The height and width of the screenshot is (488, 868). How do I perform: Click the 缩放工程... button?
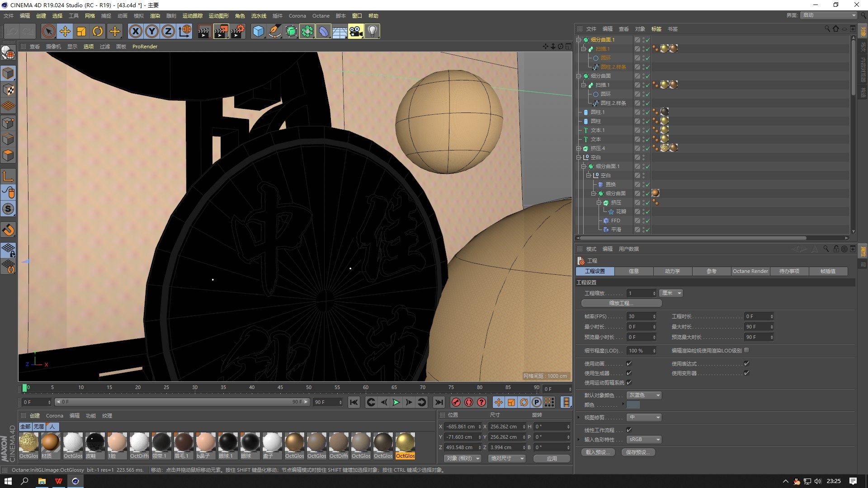point(621,303)
